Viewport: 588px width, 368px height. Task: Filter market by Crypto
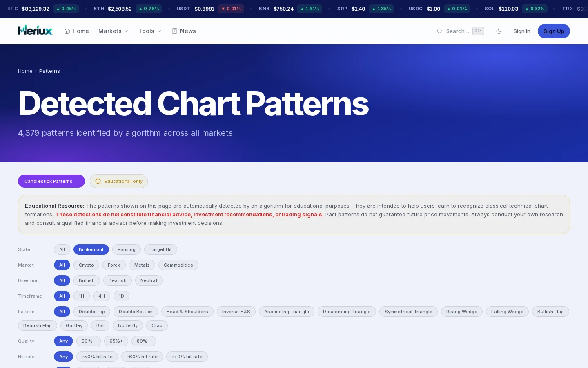coord(86,265)
